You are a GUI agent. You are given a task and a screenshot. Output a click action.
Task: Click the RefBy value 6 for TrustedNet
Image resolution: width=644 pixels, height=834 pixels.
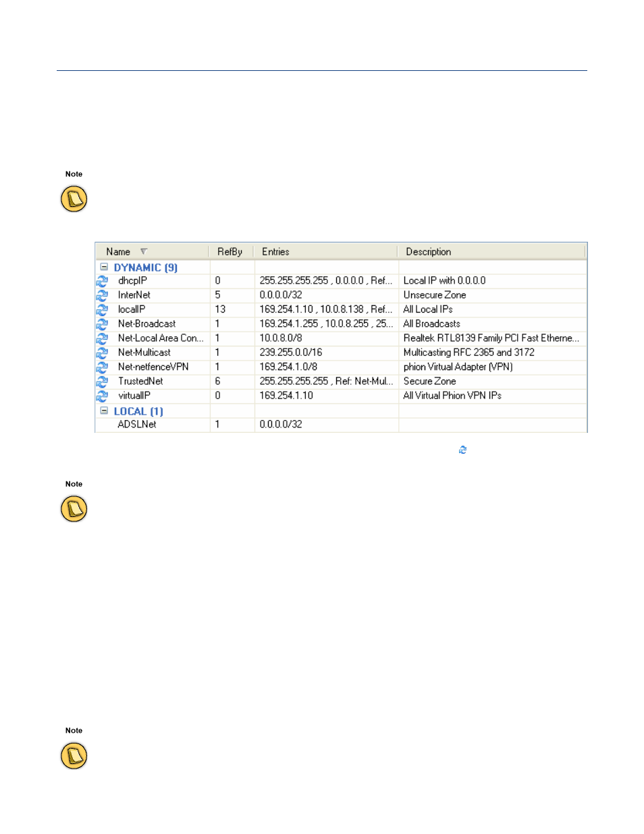coord(217,382)
